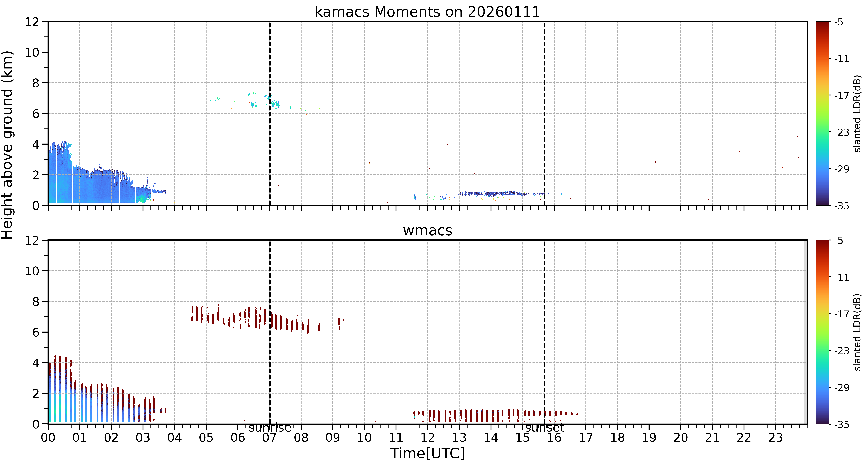
Task: Click the 'sunset' label text
Action: click(x=544, y=428)
